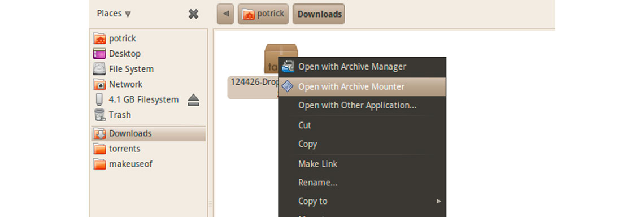Click the potrick home folder icon in sidebar

[x=99, y=38]
